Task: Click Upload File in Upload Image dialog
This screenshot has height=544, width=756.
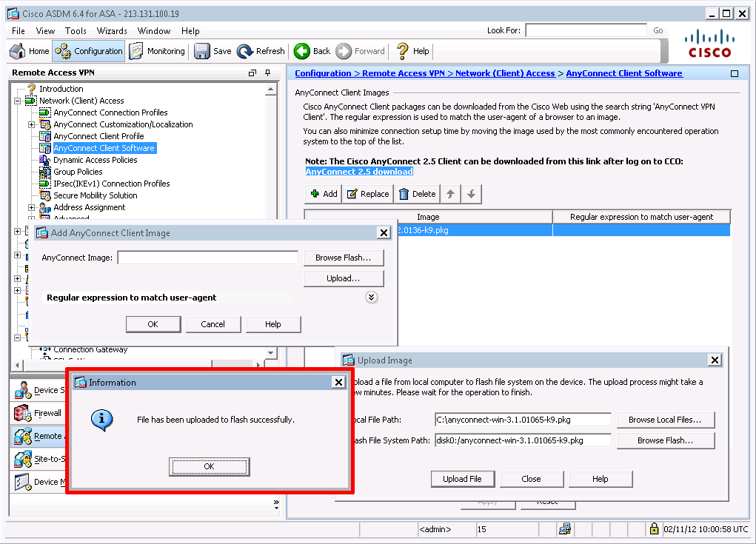Action: tap(462, 479)
